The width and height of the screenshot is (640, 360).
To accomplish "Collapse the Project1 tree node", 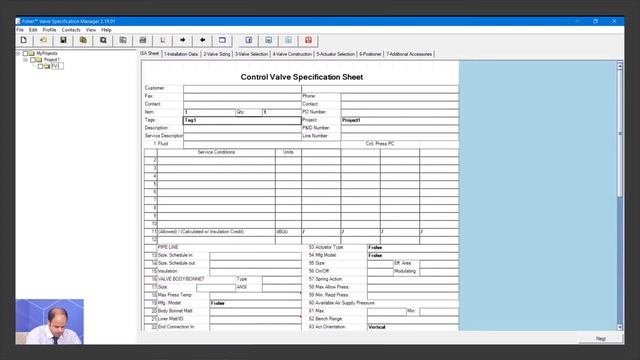I will click(x=25, y=60).
